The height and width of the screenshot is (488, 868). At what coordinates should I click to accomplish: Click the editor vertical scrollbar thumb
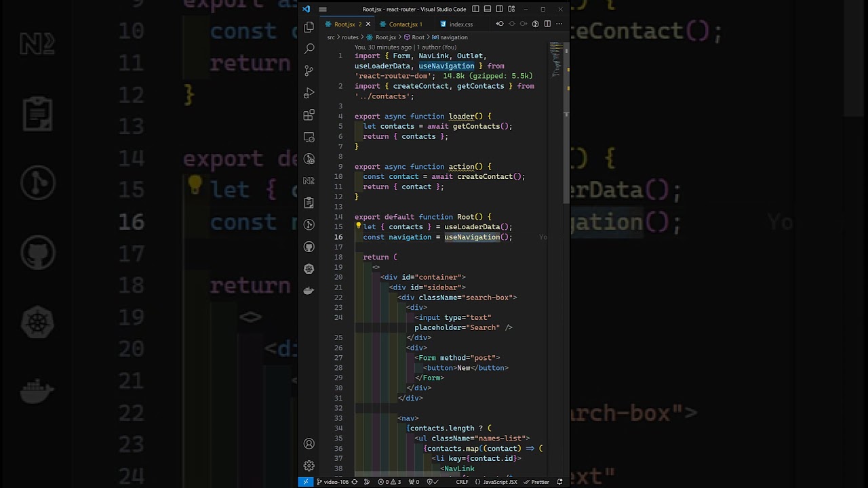click(x=566, y=122)
